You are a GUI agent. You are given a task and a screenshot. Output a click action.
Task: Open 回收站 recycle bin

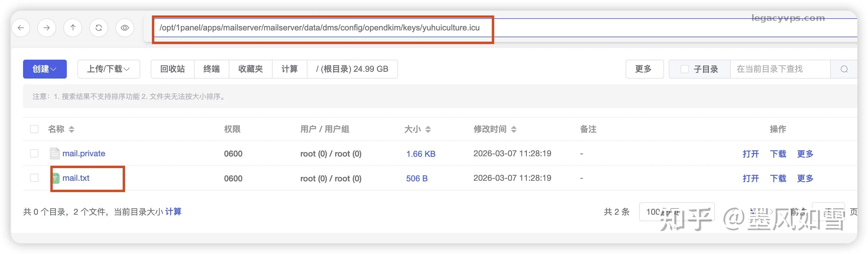pyautogui.click(x=173, y=69)
